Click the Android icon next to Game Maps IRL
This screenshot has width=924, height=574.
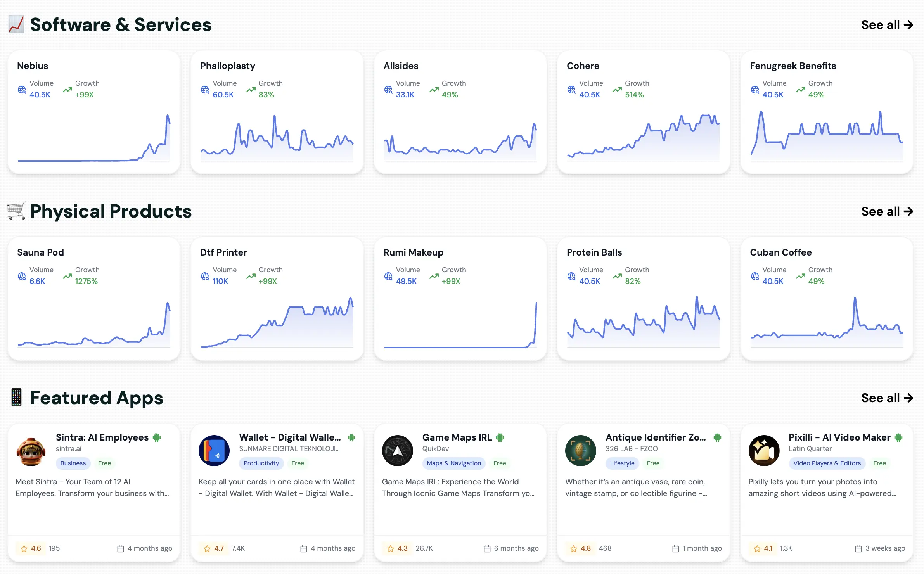(501, 437)
